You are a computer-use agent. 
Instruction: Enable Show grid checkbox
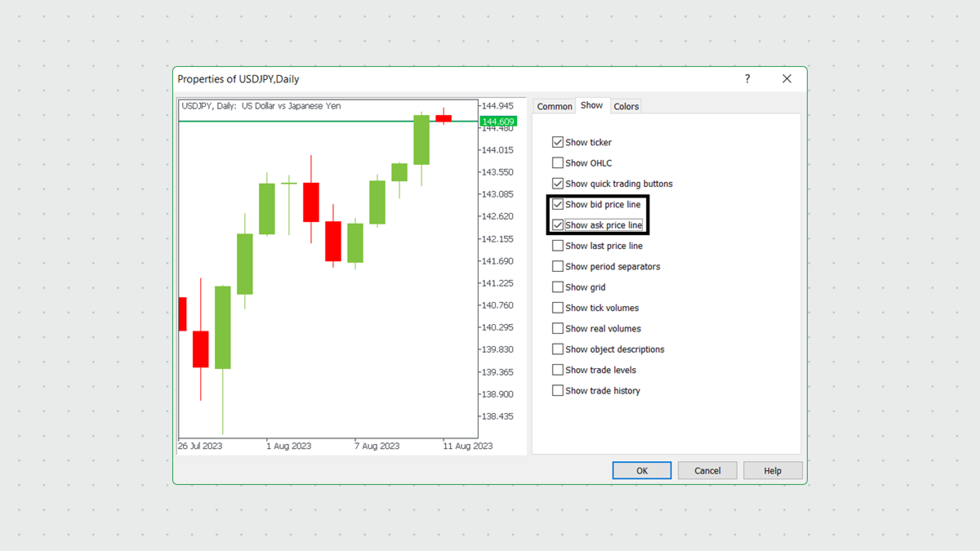tap(557, 287)
